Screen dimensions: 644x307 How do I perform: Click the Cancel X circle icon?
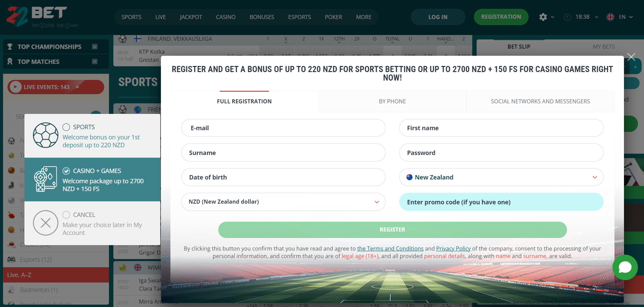45,223
